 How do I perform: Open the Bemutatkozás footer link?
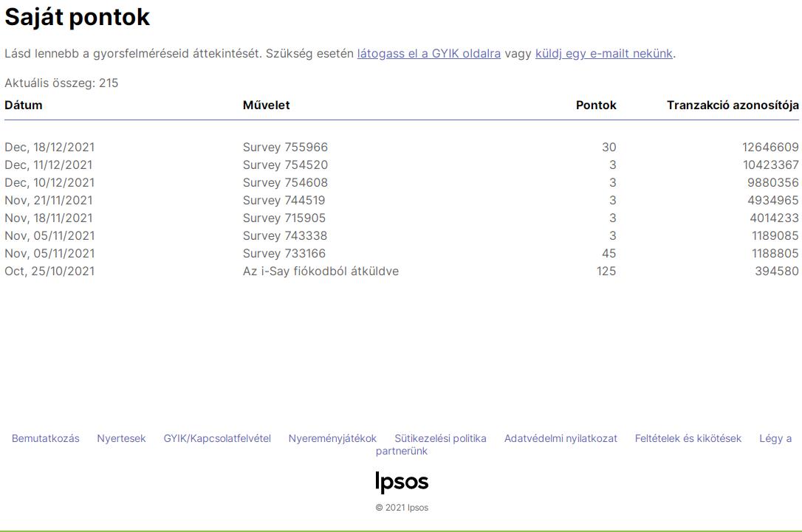[45, 438]
